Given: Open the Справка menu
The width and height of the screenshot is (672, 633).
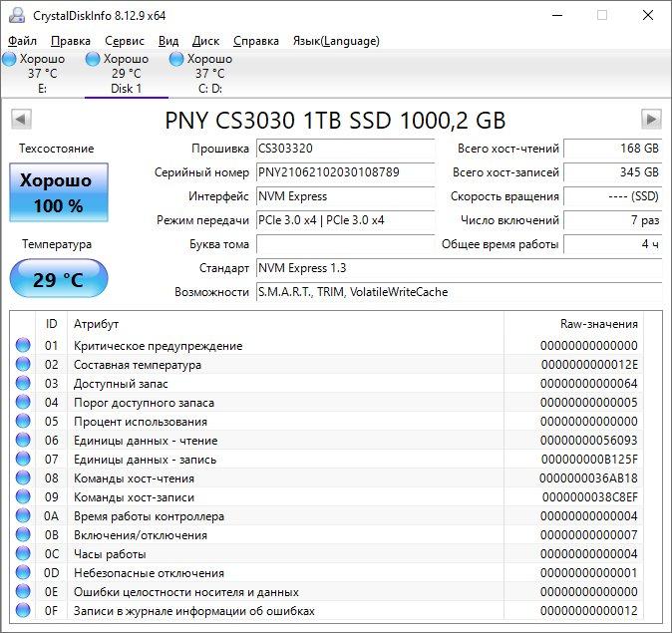Looking at the screenshot, I should click(x=256, y=41).
